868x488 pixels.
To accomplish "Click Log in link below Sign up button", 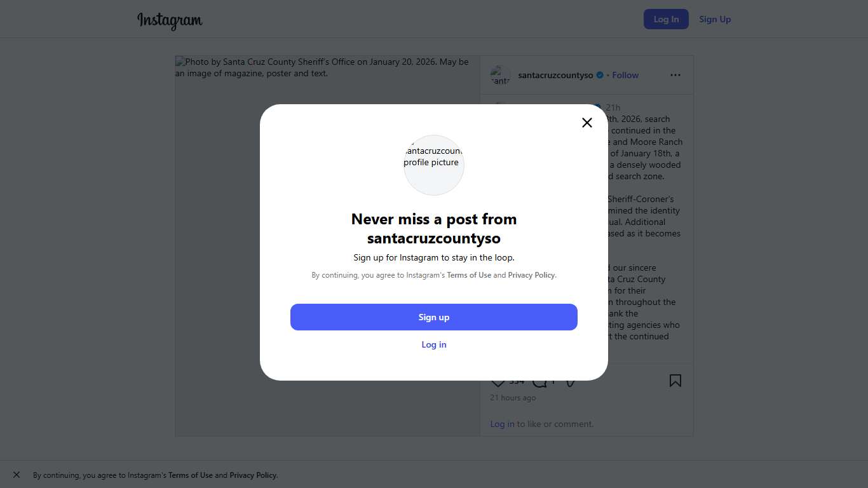I will pos(434,344).
